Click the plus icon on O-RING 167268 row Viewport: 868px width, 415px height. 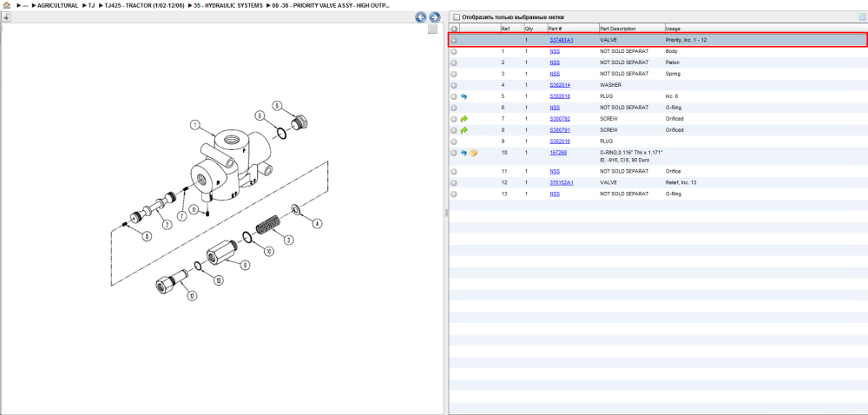click(x=454, y=153)
